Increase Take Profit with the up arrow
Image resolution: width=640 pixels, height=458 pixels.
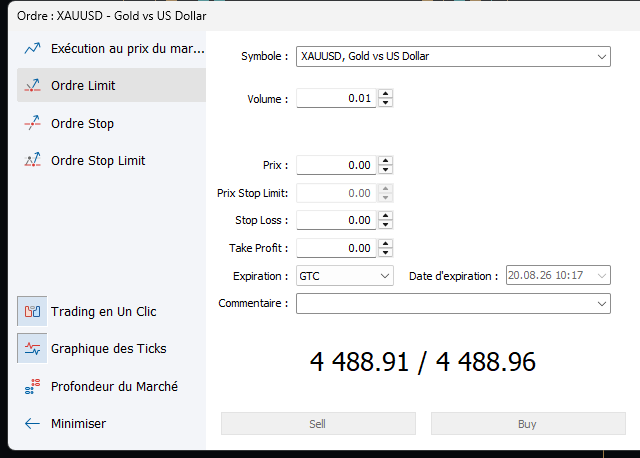(386, 244)
